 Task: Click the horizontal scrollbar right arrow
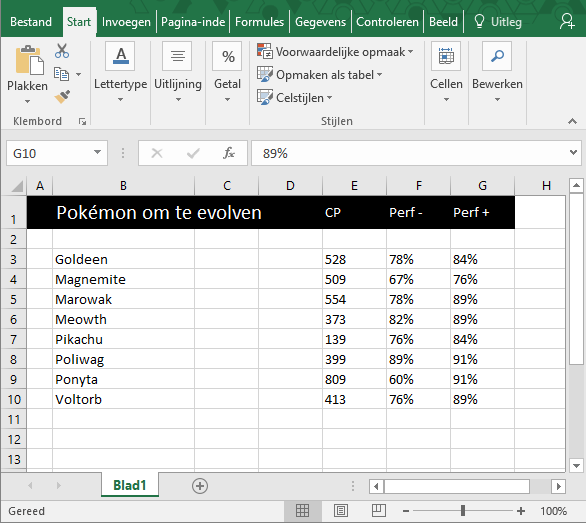pos(558,486)
